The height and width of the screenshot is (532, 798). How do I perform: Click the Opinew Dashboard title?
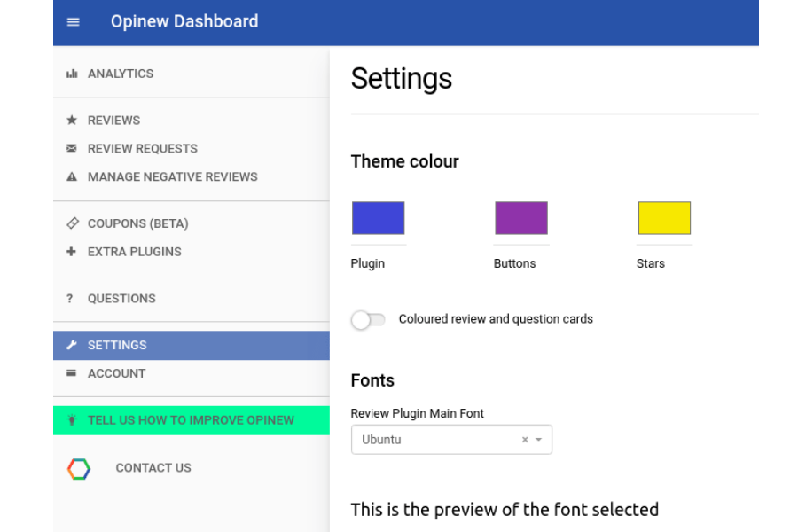click(184, 21)
